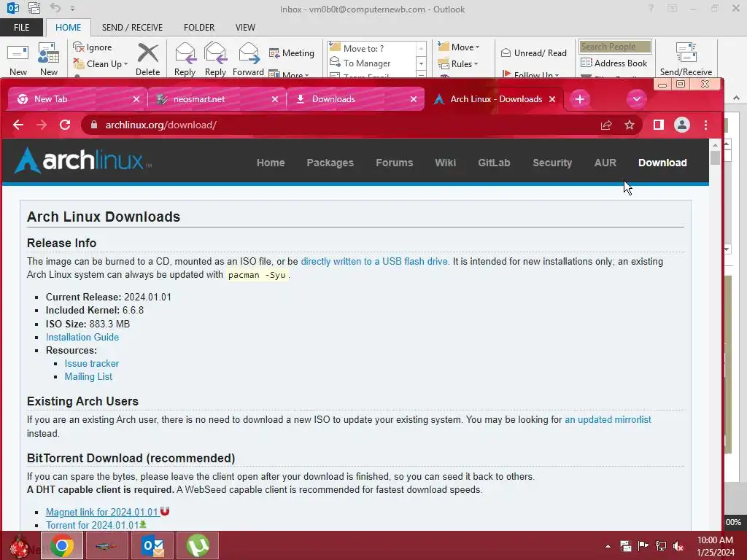Viewport: 747px width, 560px height.
Task: Click Outlook undo arrow in quick access toolbar
Action: [55, 7]
